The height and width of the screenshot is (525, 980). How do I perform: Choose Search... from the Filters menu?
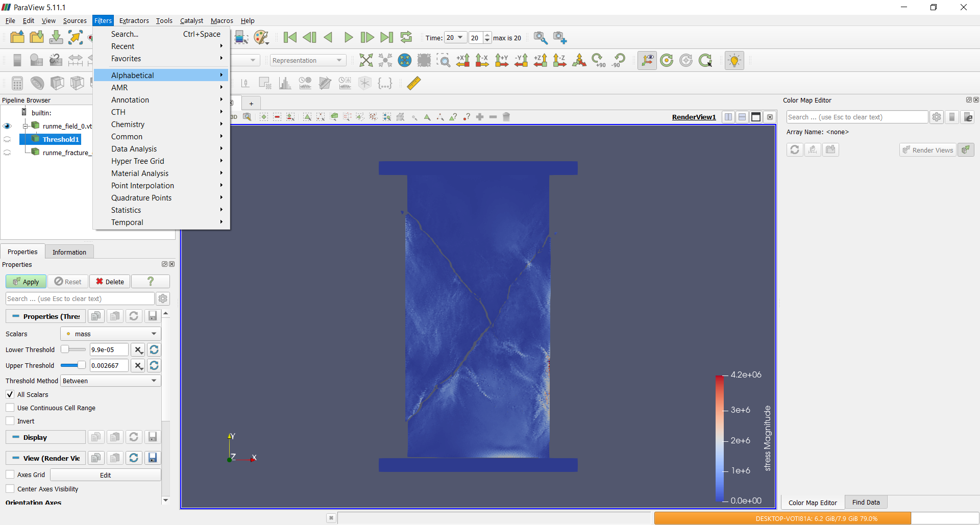click(x=161, y=34)
